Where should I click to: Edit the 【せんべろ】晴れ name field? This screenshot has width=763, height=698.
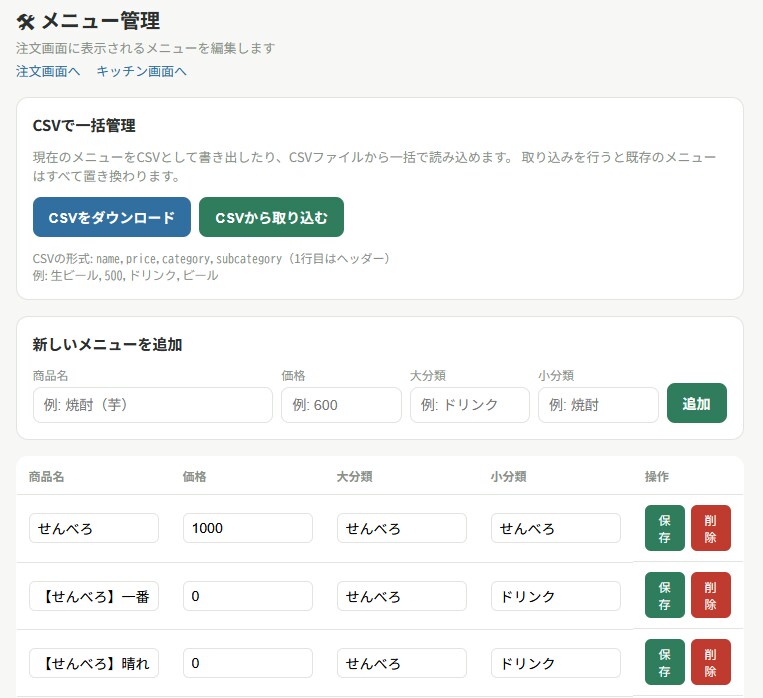click(x=94, y=663)
